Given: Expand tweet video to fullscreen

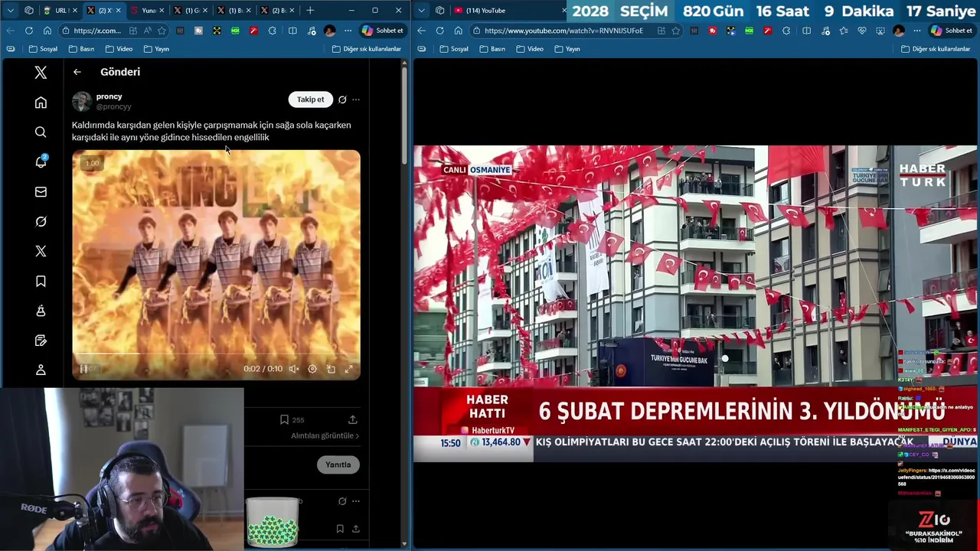Looking at the screenshot, I should [349, 369].
